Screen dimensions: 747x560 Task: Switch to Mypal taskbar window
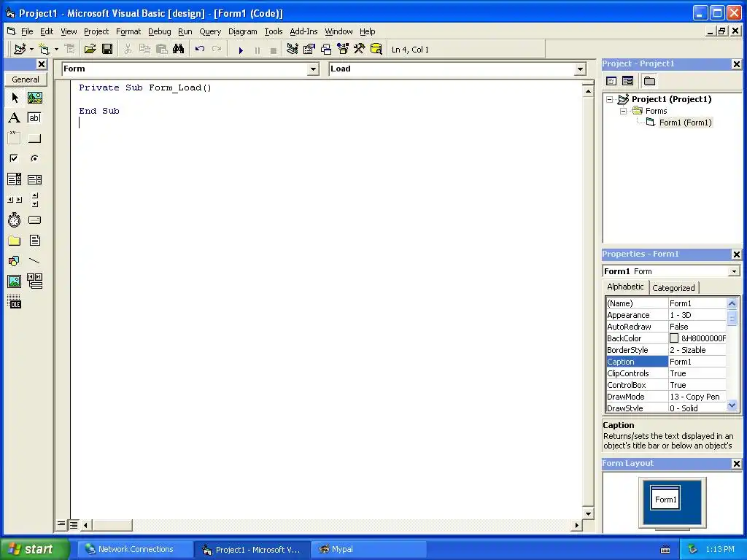[x=368, y=550]
